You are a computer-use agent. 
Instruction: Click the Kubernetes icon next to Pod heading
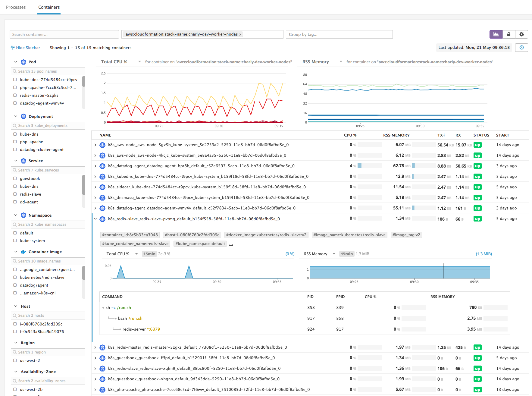click(23, 62)
